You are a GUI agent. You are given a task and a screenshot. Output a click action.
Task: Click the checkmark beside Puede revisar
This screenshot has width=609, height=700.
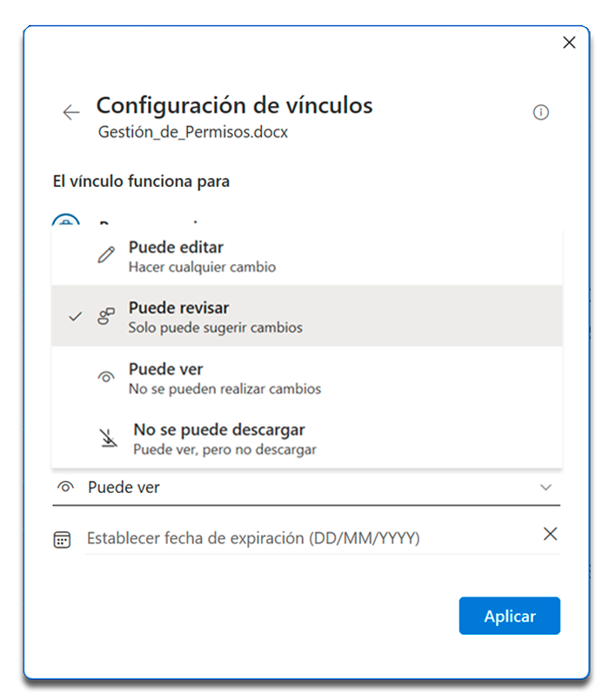click(75, 317)
